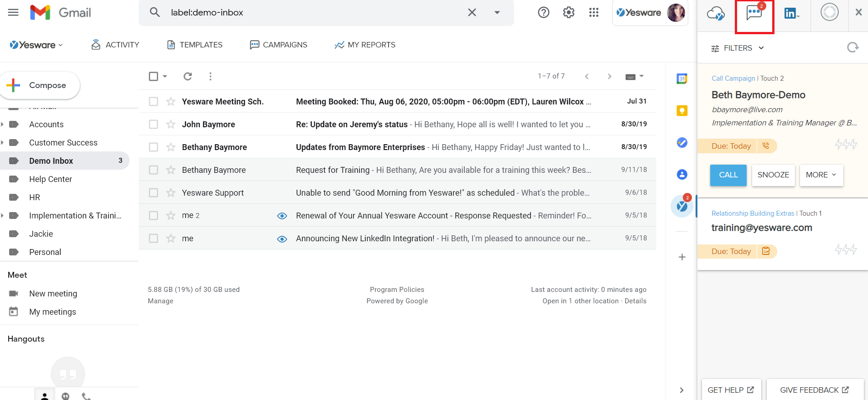The width and height of the screenshot is (868, 400).
Task: Open the Yesware CAMPAIGNS tab
Action: click(279, 45)
